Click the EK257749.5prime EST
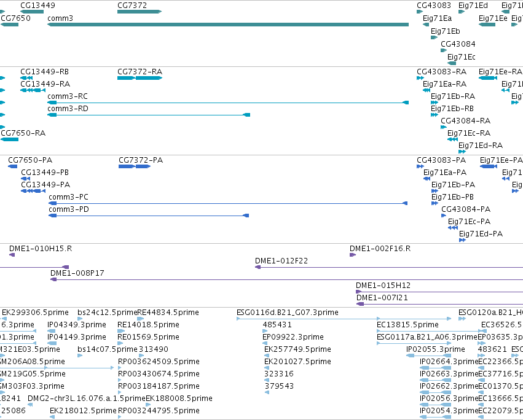This screenshot has width=523, height=420. coord(267,356)
